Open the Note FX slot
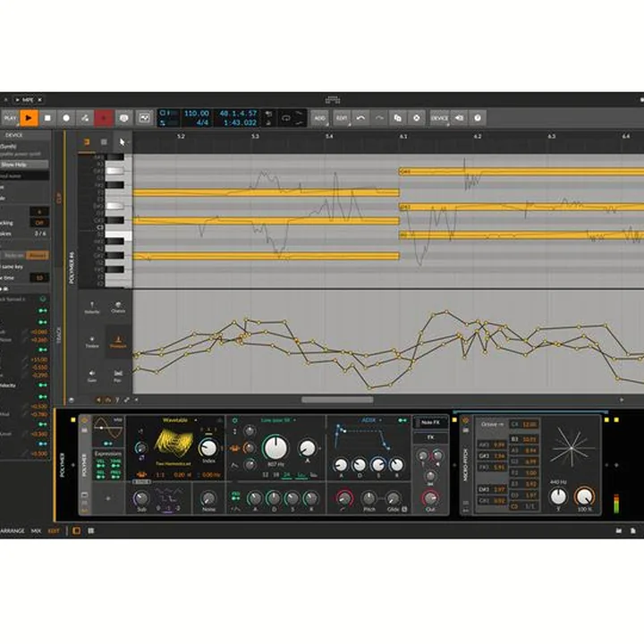The height and width of the screenshot is (644, 644). pyautogui.click(x=430, y=422)
